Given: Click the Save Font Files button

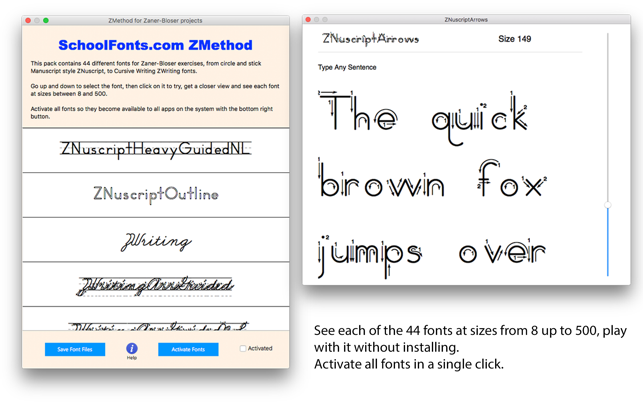Looking at the screenshot, I should [x=75, y=349].
